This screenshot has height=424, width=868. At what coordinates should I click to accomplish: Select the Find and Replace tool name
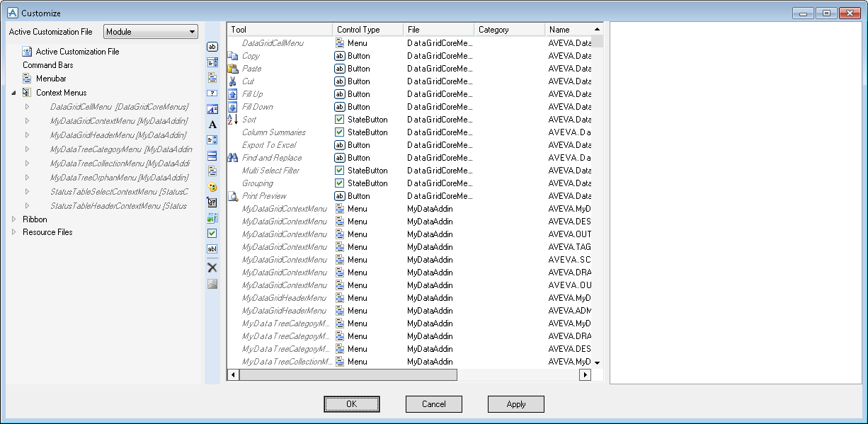point(272,158)
